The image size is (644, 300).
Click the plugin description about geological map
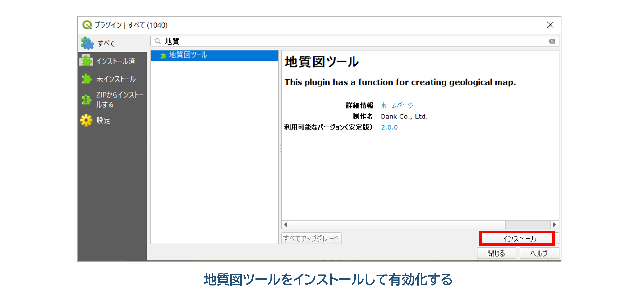(400, 82)
